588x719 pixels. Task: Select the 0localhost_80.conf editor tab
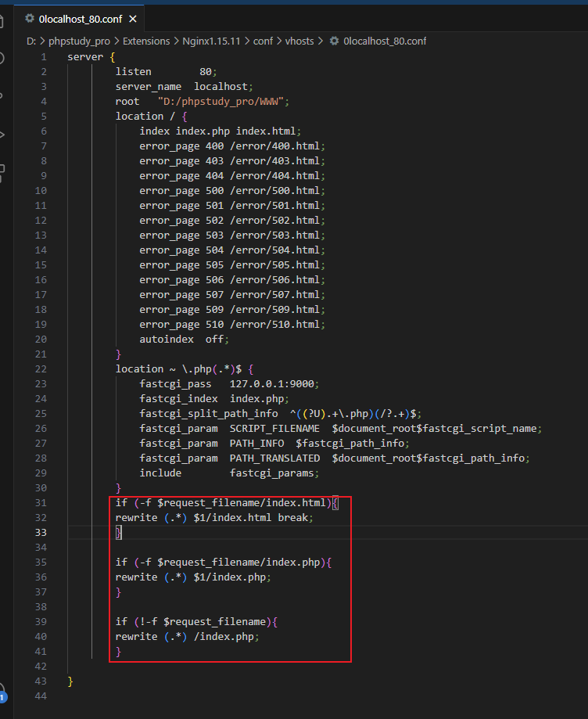[78, 18]
